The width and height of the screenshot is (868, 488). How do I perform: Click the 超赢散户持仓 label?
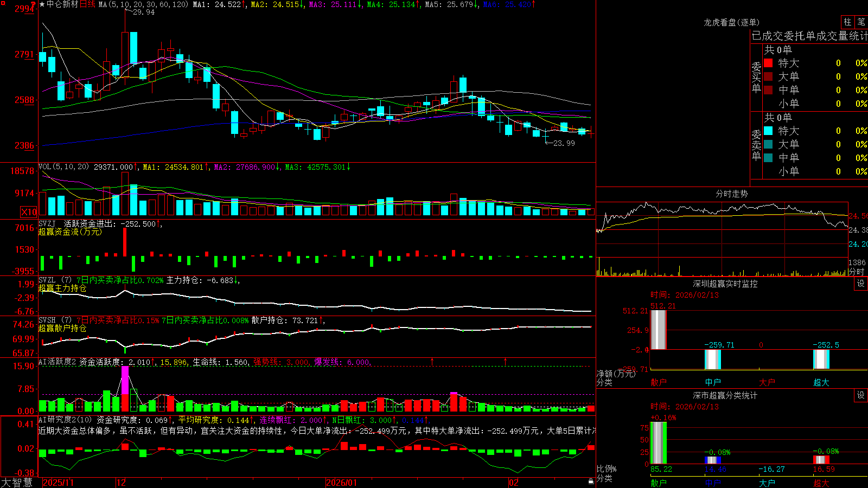(62, 328)
